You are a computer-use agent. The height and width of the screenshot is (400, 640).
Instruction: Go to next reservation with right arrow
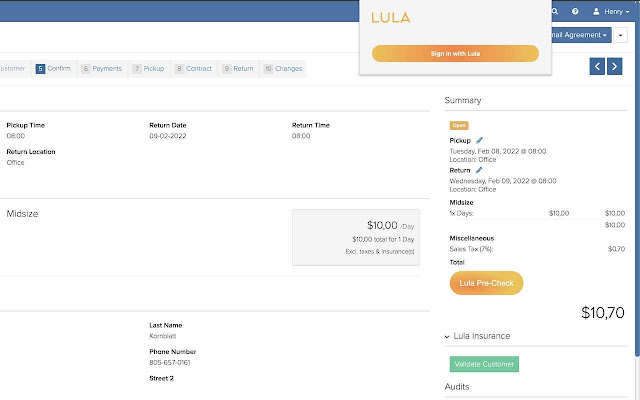(615, 67)
